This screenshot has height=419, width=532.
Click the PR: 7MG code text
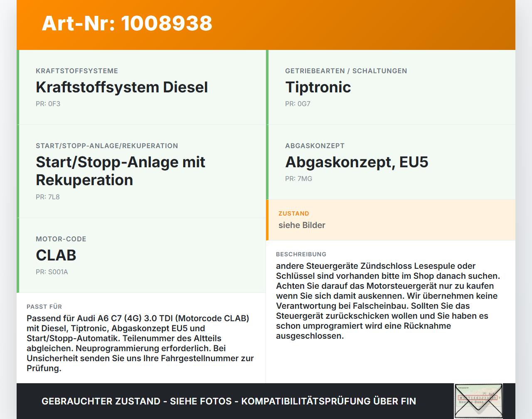click(x=298, y=179)
